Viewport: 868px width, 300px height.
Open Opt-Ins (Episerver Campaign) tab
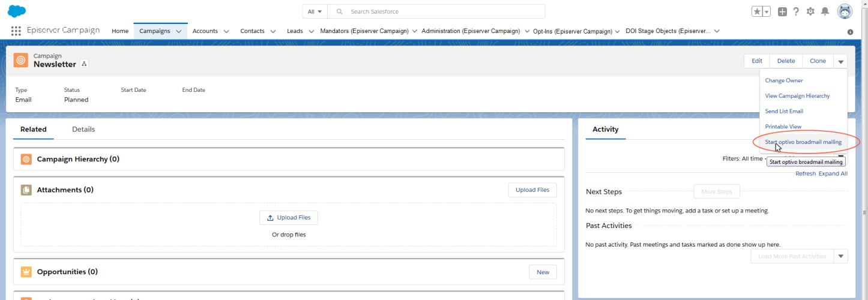(573, 31)
